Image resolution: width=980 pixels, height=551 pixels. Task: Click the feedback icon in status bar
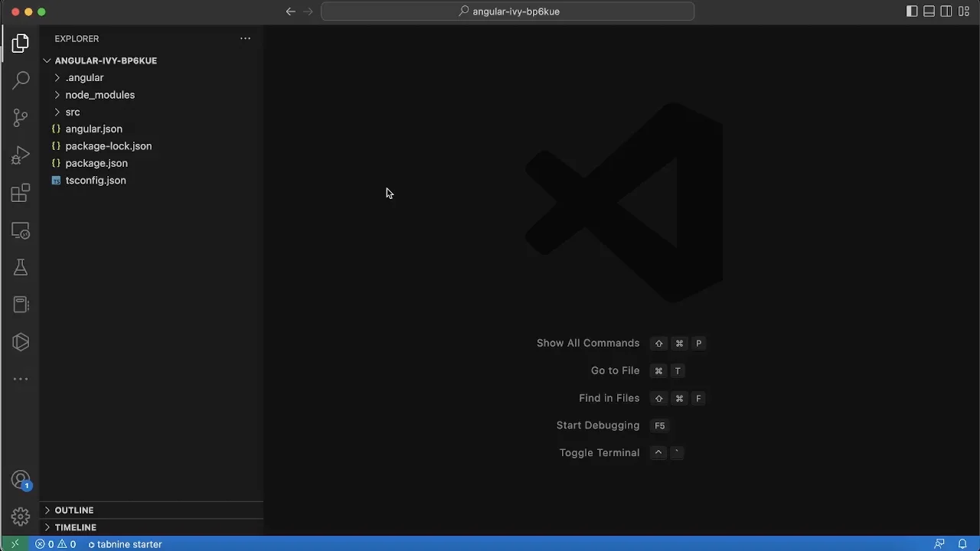[939, 544]
